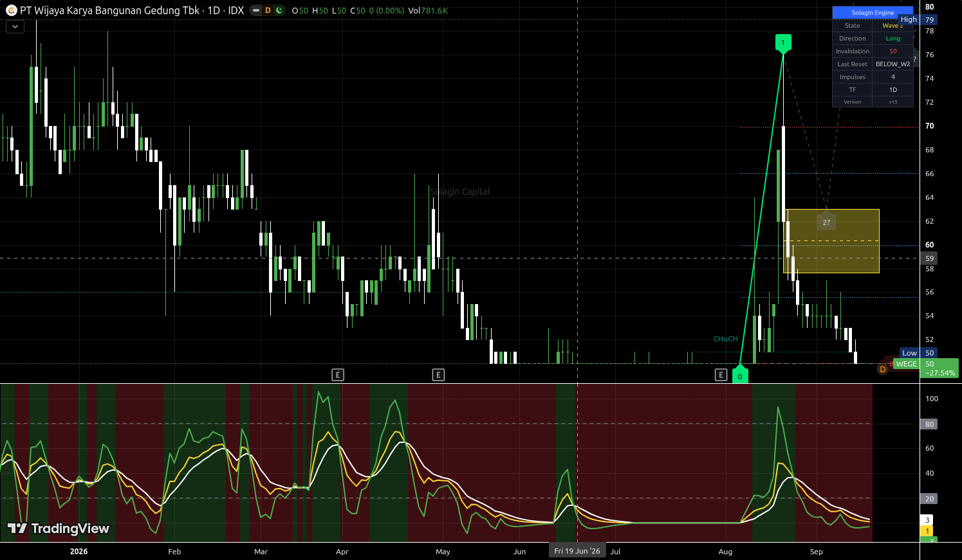Click the symbol logo icon beside the title
Image resolution: width=962 pixels, height=560 pixels.
pyautogui.click(x=11, y=10)
